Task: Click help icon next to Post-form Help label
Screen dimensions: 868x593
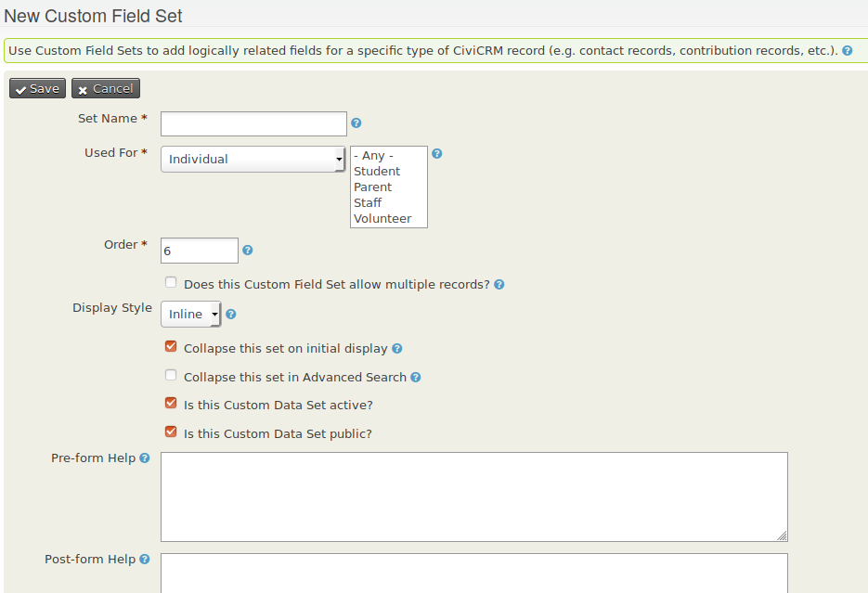Action: pyautogui.click(x=145, y=560)
